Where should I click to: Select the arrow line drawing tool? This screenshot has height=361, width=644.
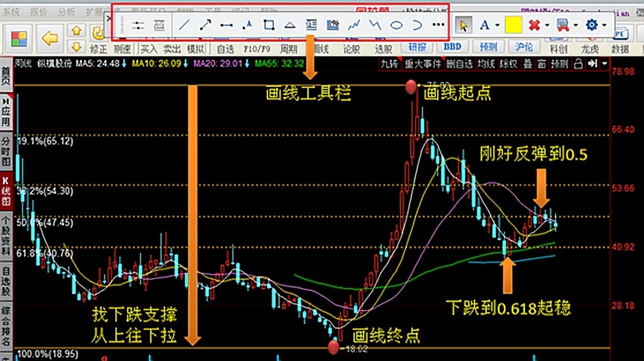(205, 24)
